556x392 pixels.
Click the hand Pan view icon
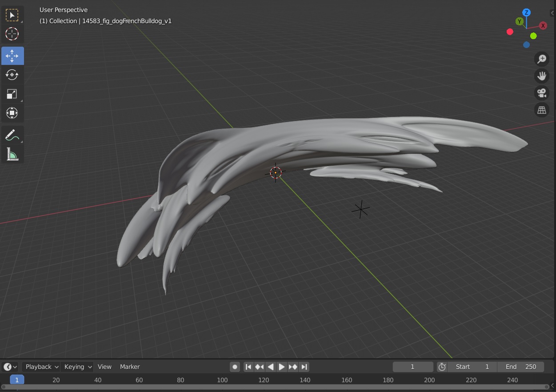pyautogui.click(x=542, y=76)
